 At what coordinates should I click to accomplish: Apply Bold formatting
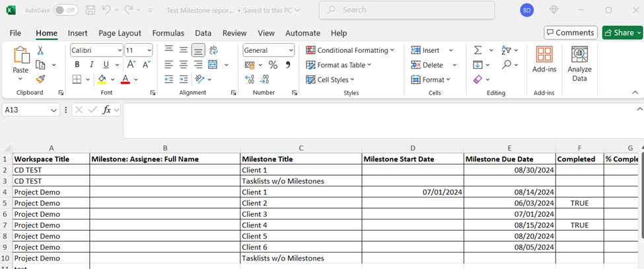[x=77, y=65]
